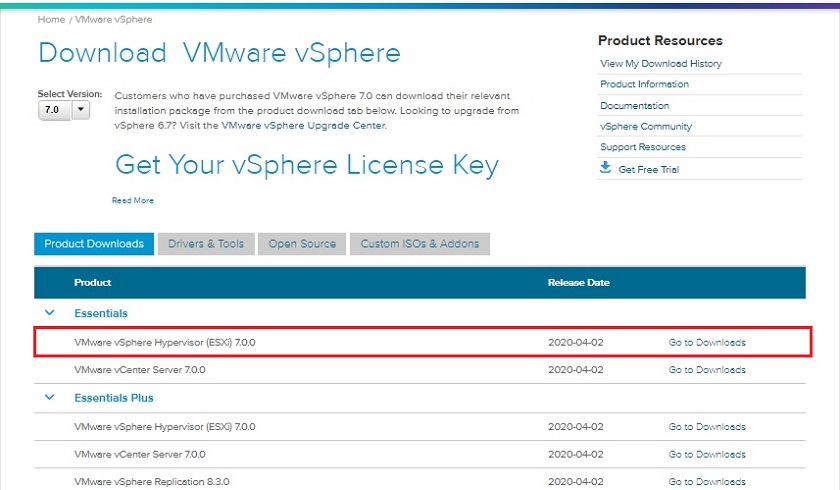Click the Download VMware vSphere page title

click(x=220, y=53)
